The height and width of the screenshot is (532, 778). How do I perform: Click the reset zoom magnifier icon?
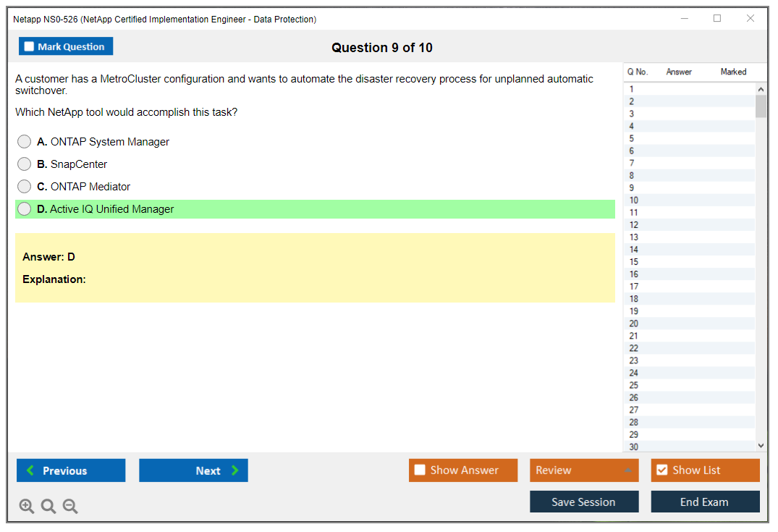point(48,507)
